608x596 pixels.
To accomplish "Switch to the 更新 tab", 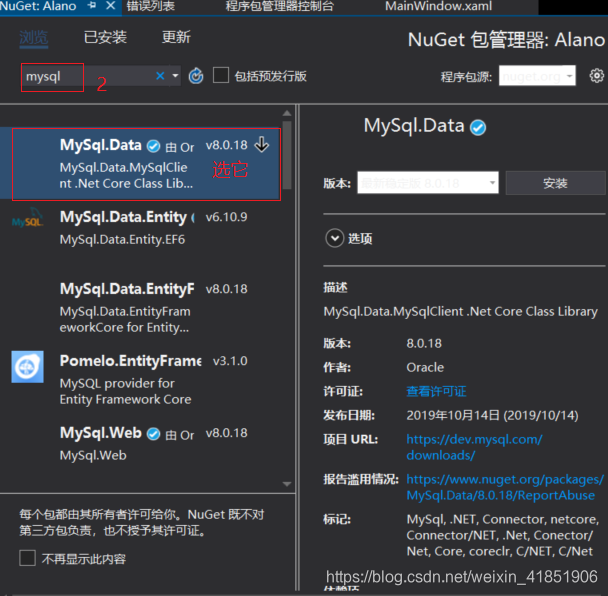I will pos(176,37).
